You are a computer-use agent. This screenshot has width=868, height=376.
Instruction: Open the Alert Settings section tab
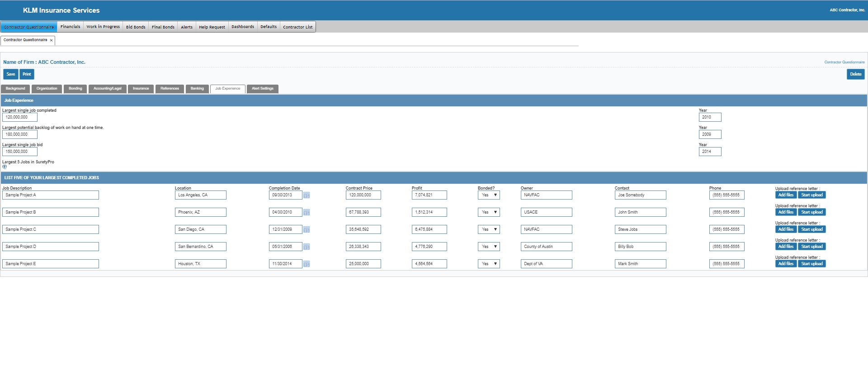262,89
